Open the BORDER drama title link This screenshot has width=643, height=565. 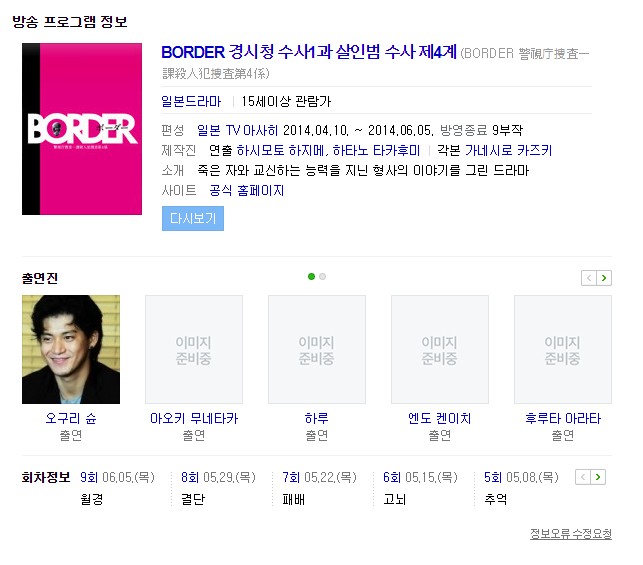click(308, 52)
